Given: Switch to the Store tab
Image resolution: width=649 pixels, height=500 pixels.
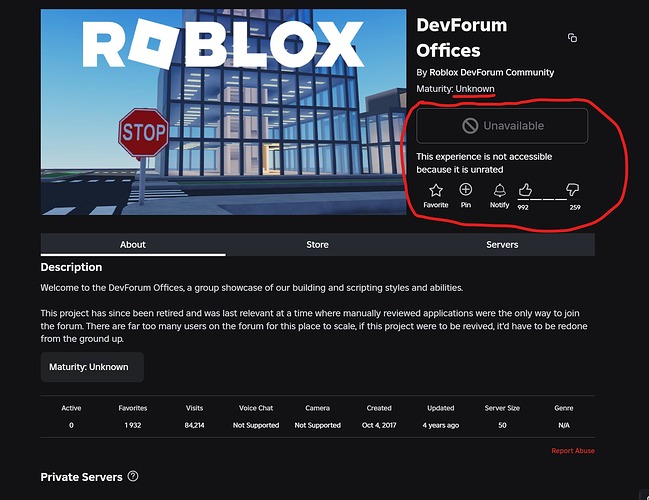Looking at the screenshot, I should click(x=317, y=245).
